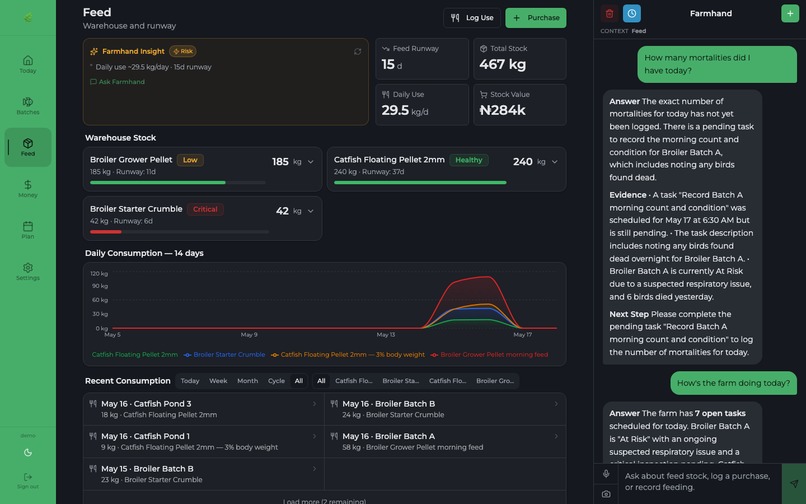Open the Plan calendar section
Viewport: 806px width, 504px height.
(x=28, y=230)
